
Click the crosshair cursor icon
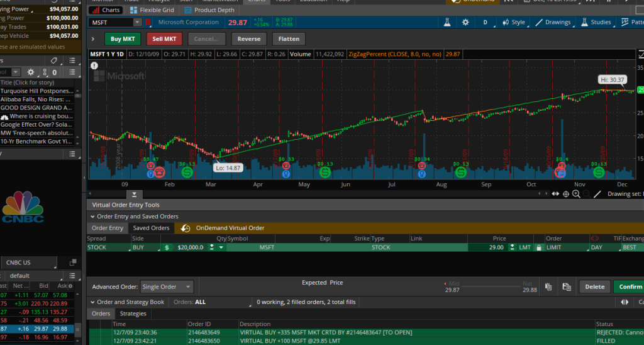(565, 194)
